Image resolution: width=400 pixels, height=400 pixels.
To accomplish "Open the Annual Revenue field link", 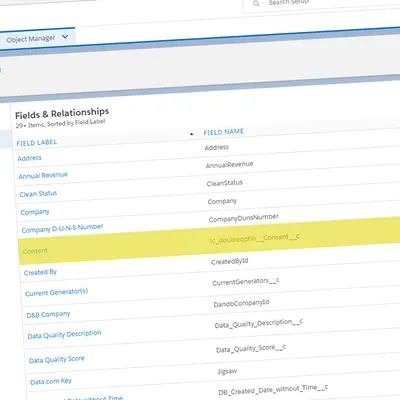I will point(43,175).
